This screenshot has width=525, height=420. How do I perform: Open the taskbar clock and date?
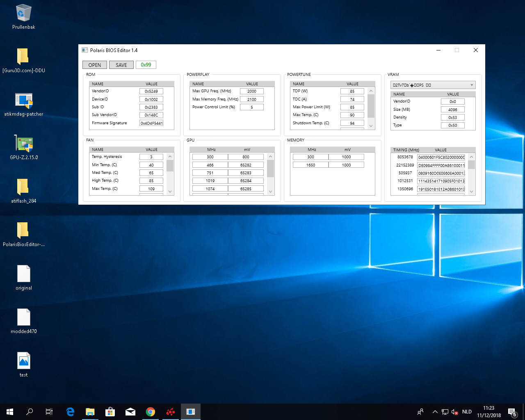(x=489, y=412)
